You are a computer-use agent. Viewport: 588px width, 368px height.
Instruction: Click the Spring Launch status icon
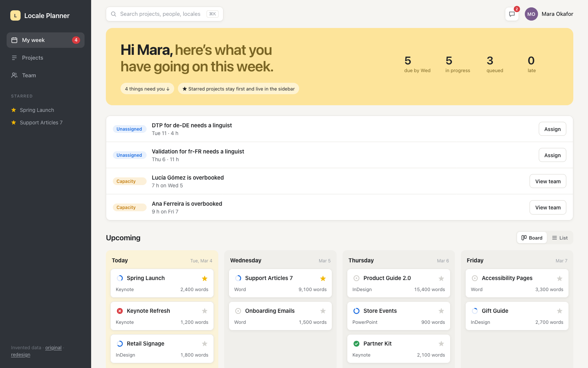120,278
